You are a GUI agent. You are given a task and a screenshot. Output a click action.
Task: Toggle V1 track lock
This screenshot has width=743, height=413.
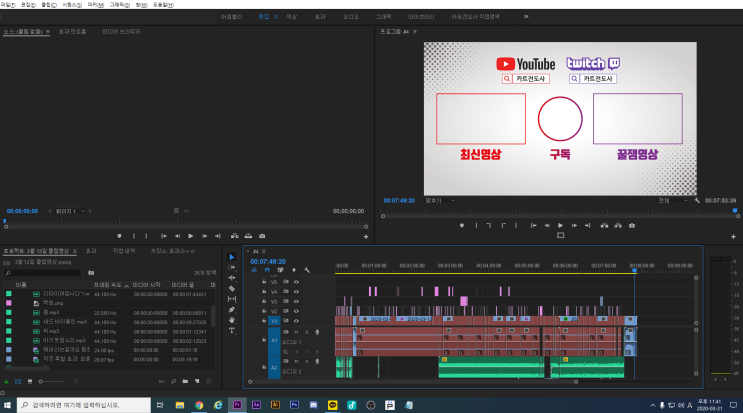tap(264, 321)
